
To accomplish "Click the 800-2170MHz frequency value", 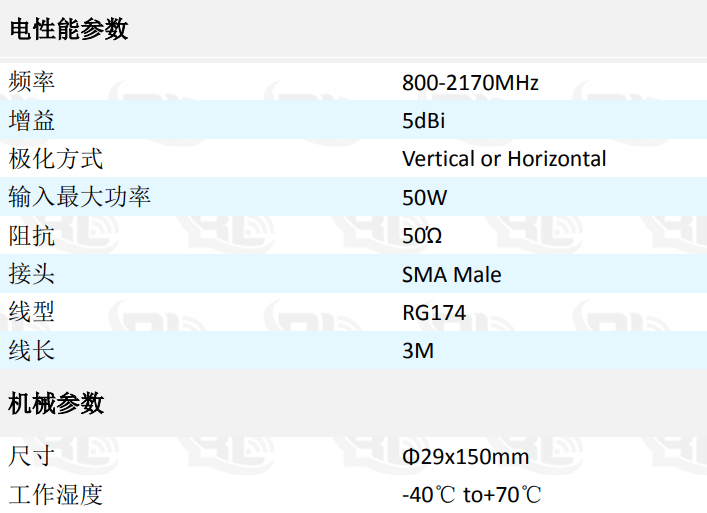I will point(470,83).
